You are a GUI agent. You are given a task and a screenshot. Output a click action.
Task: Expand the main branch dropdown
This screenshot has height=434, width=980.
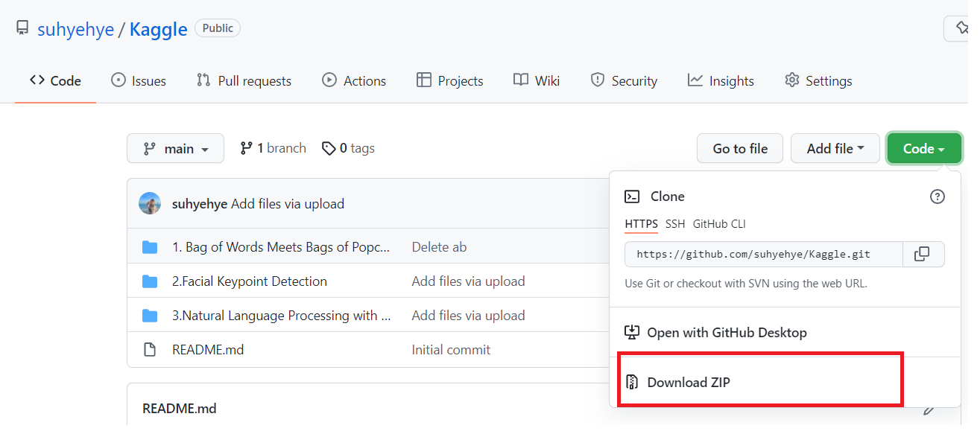click(175, 148)
